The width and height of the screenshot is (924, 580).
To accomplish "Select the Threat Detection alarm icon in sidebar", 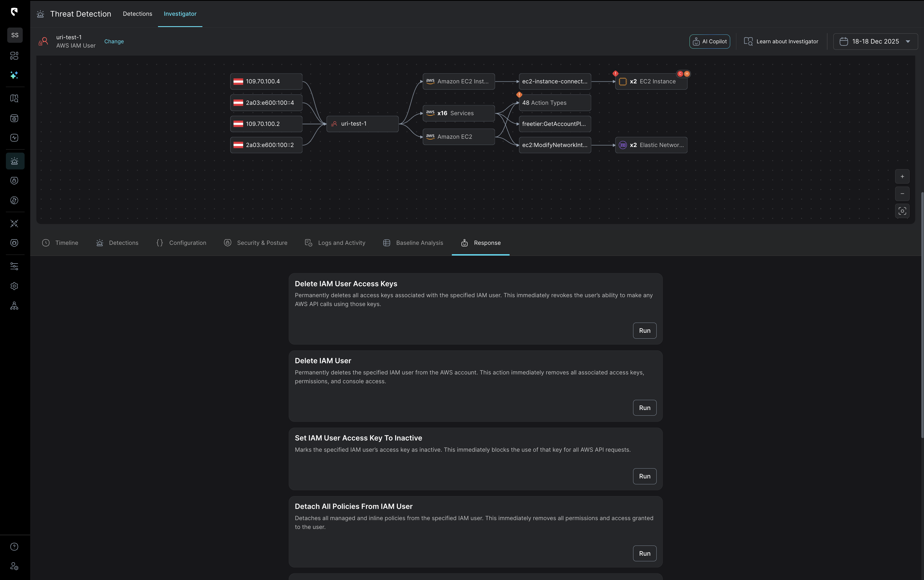I will [15, 161].
